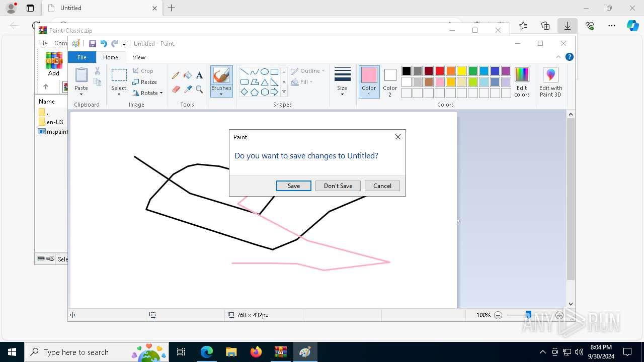The image size is (644, 362).
Task: Choose the Rectangle shape
Action: point(274,72)
